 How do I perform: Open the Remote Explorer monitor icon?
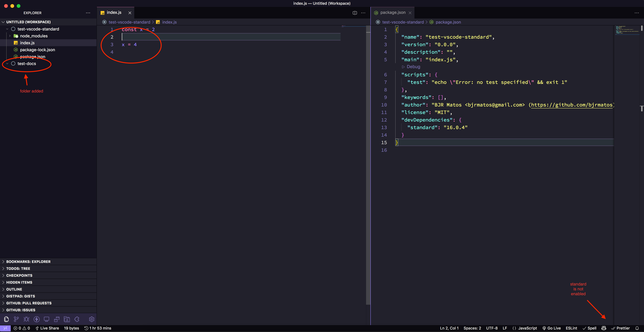(x=47, y=319)
